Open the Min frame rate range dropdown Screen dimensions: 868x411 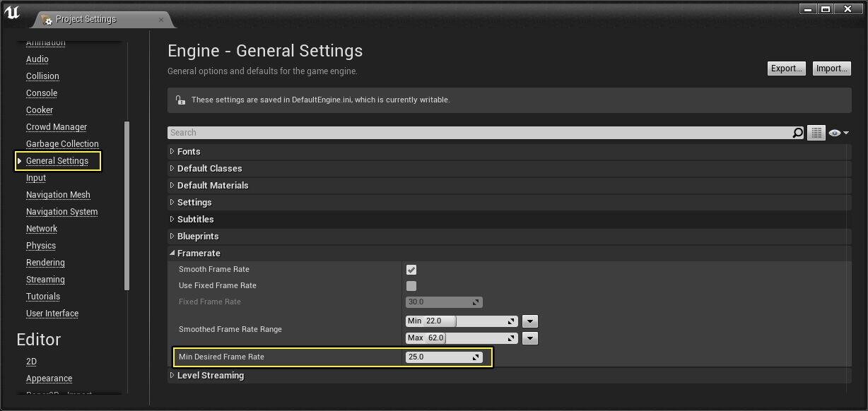[530, 321]
